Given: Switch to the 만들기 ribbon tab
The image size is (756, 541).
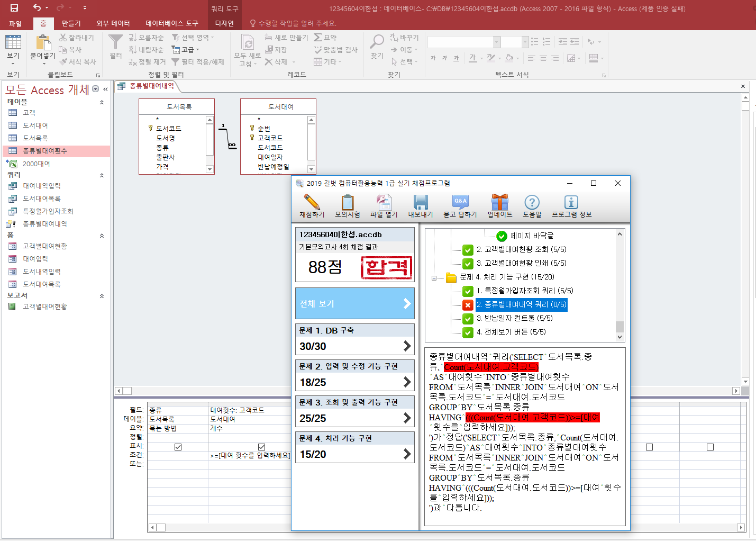Looking at the screenshot, I should 71,23.
